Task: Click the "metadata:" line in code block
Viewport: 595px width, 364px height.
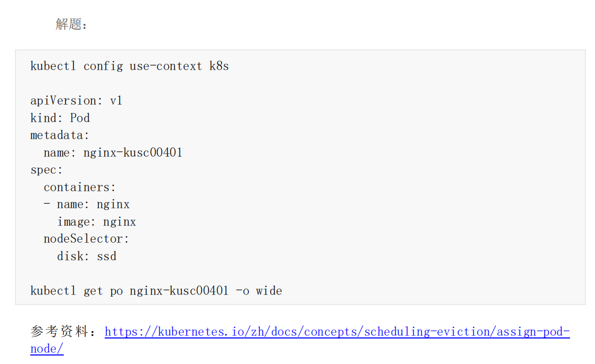Action: [59, 135]
